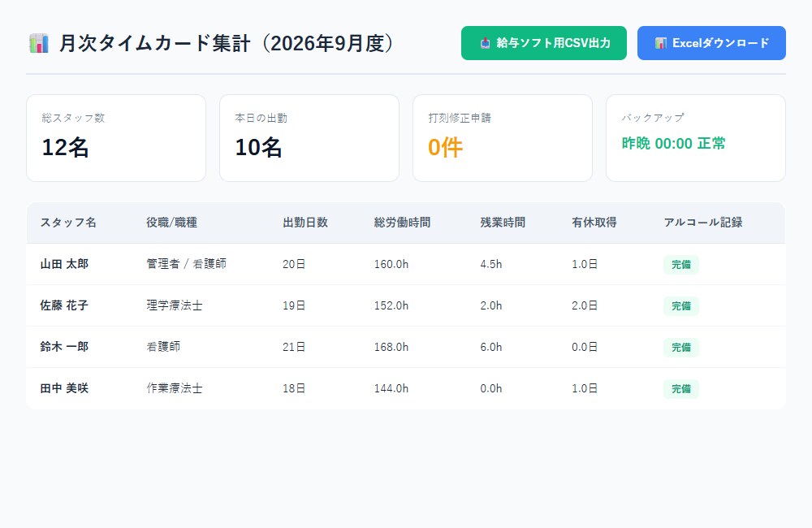Click the 144.0h total hours cell
812x528 pixels.
[x=391, y=388]
